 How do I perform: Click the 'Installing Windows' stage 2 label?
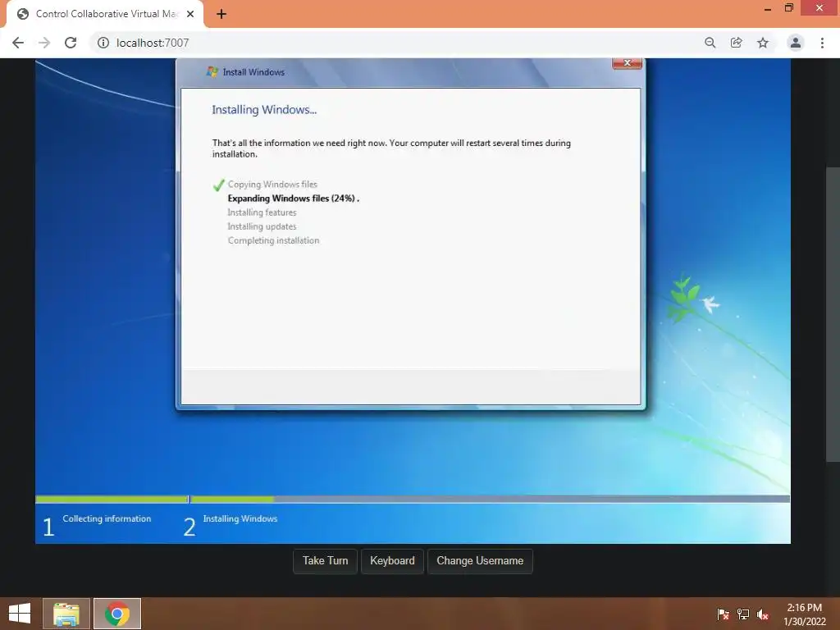[240, 518]
